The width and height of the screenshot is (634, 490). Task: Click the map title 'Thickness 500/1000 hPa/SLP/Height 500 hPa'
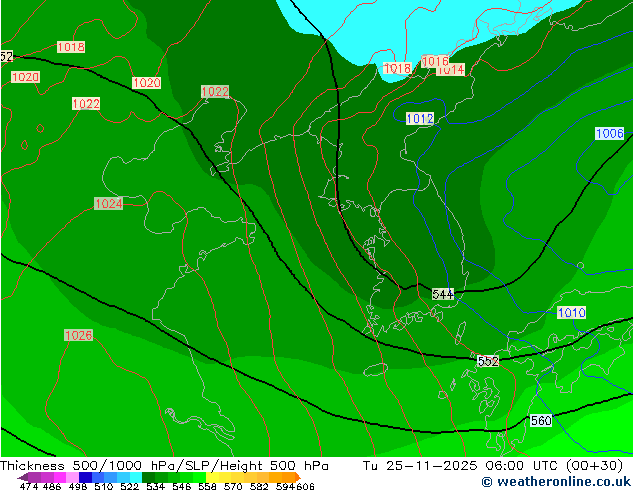click(164, 466)
